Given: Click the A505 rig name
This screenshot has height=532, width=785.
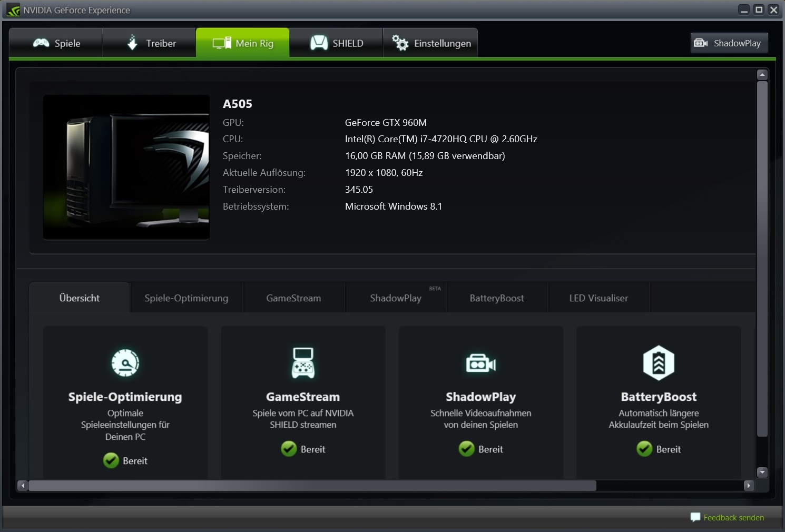Looking at the screenshot, I should tap(238, 104).
